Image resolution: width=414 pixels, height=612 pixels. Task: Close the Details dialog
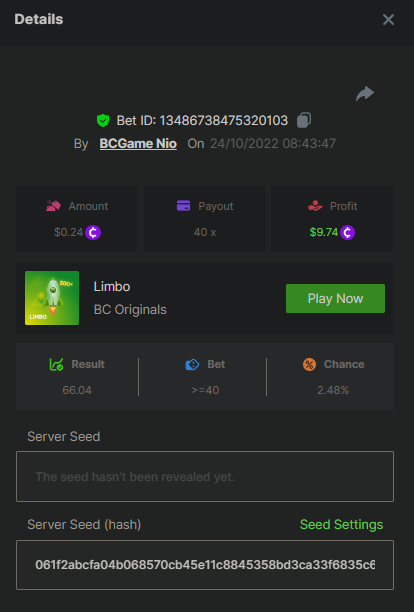pos(388,20)
